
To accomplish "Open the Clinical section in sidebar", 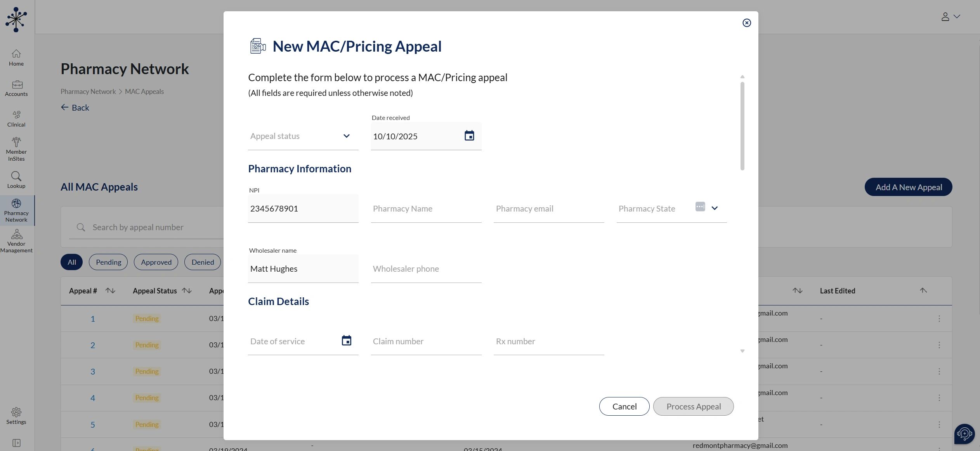I will 16,118.
